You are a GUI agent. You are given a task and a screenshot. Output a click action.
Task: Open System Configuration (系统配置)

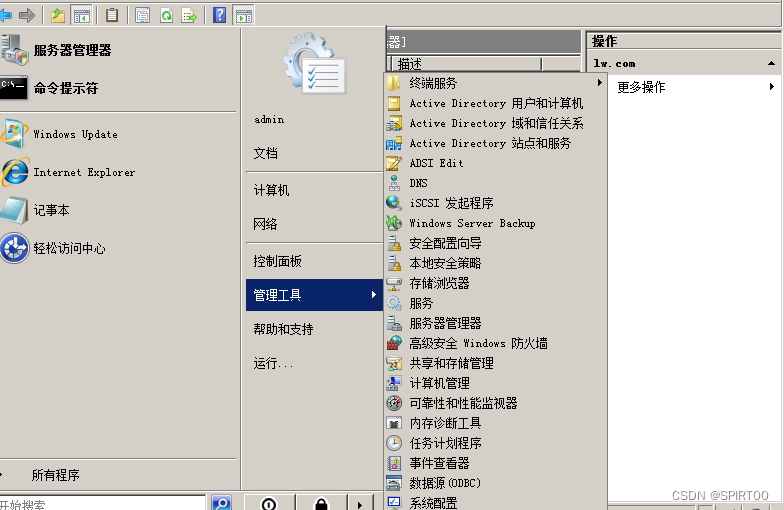(496, 502)
